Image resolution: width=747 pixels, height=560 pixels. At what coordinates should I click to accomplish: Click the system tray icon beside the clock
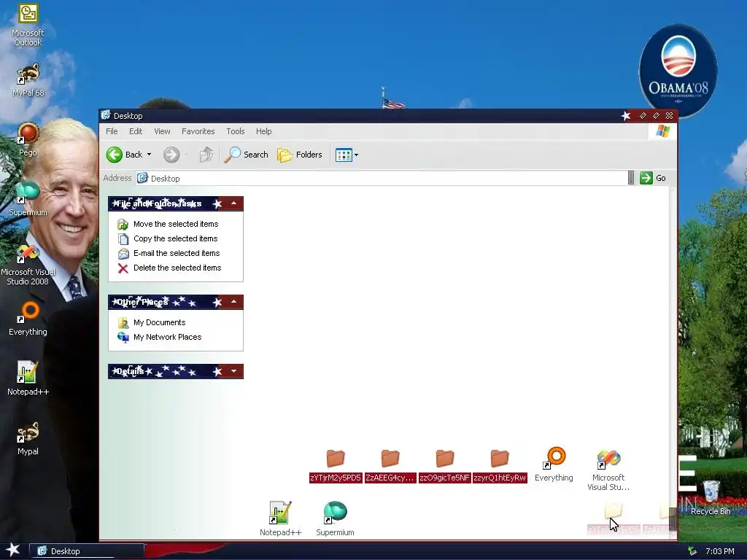(x=692, y=551)
